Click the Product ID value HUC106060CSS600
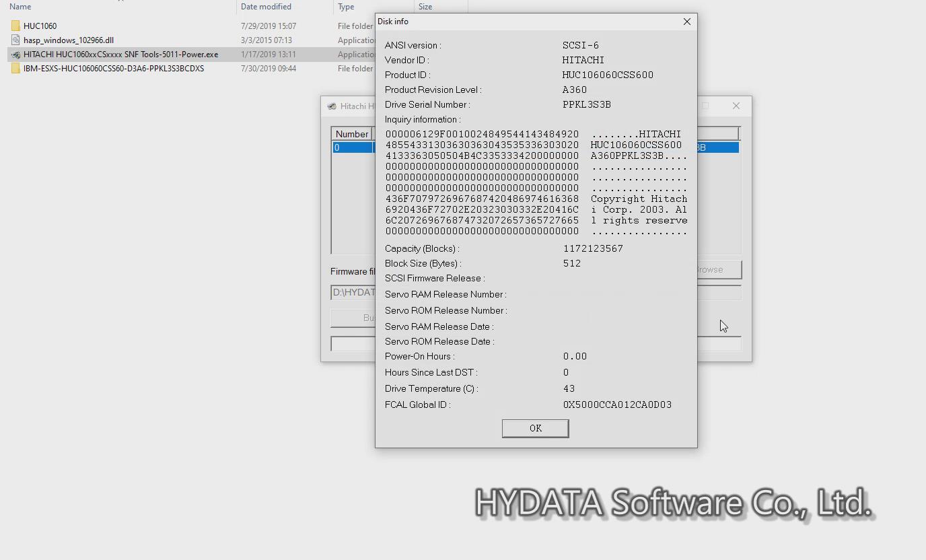 (x=608, y=75)
